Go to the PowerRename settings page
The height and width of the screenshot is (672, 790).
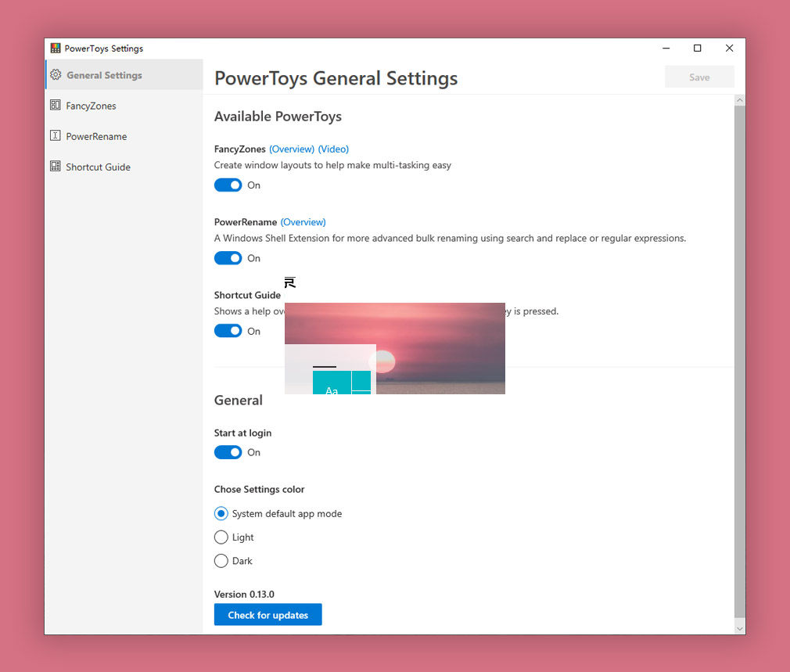coord(124,136)
